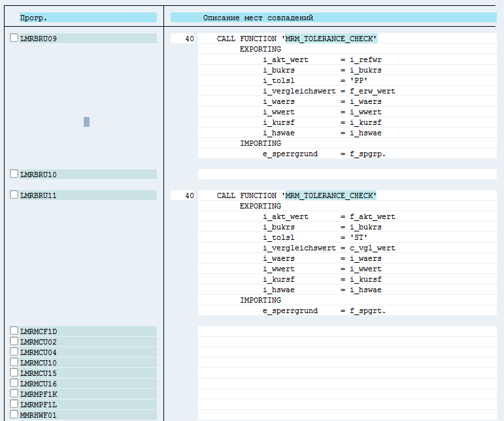504x421 pixels.
Task: Toggle the checkbox beside LMRMCU10
Action: point(14,363)
